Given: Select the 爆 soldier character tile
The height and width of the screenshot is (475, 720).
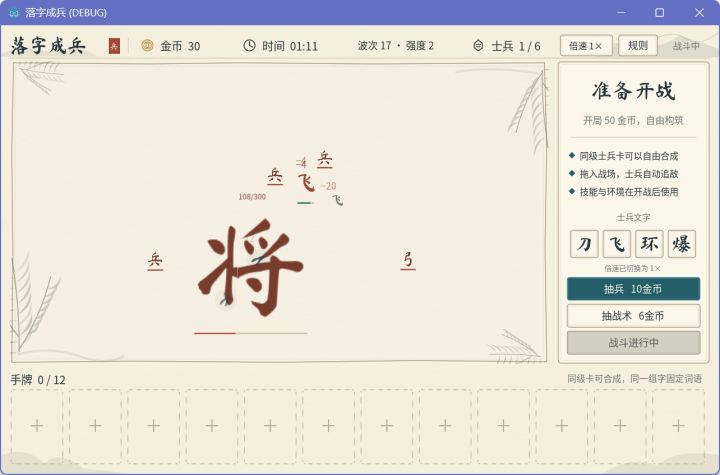Looking at the screenshot, I should click(x=682, y=244).
